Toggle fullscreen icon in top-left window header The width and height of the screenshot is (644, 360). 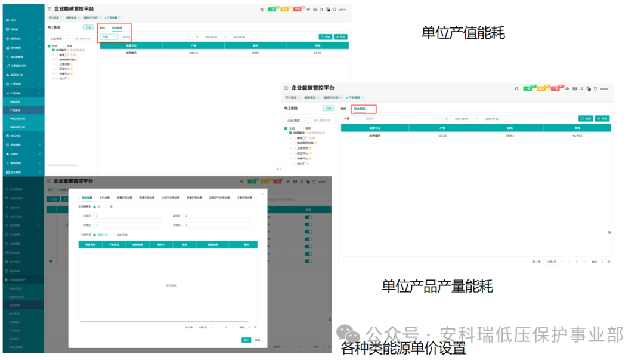(321, 9)
